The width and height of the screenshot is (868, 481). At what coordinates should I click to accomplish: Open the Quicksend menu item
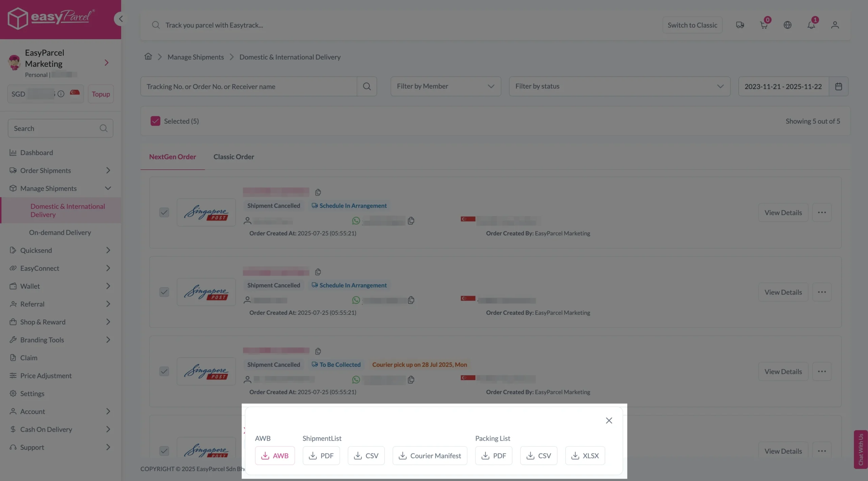tap(36, 250)
